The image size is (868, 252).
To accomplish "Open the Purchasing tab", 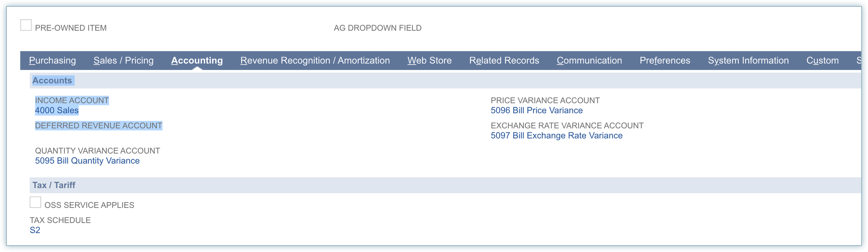I will tap(52, 61).
